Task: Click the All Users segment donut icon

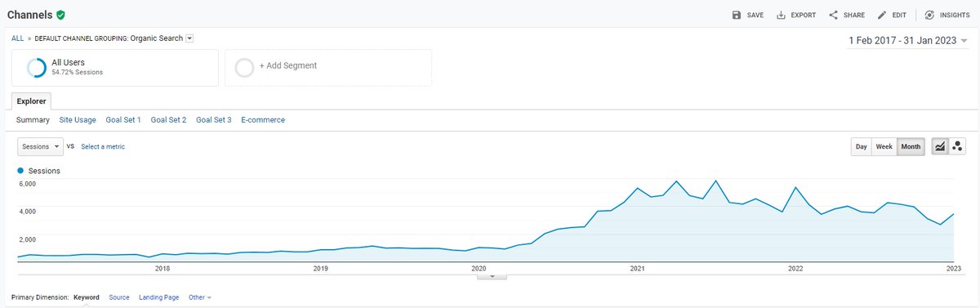Action: click(37, 68)
